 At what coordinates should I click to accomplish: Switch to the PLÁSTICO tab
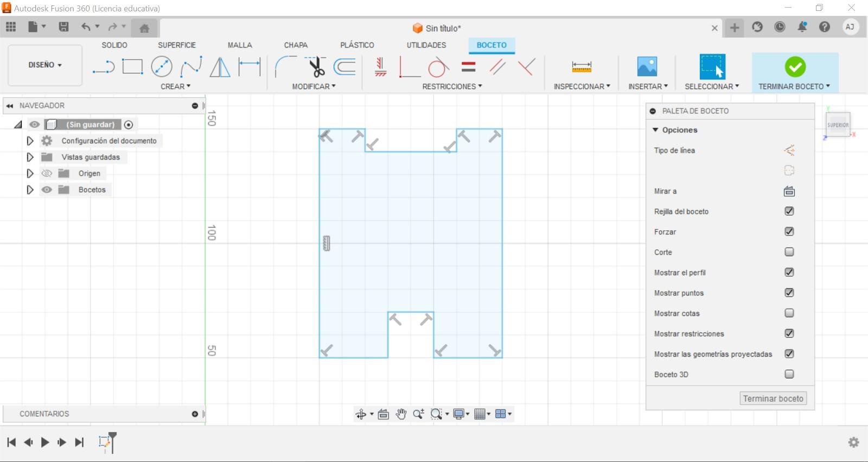[357, 45]
